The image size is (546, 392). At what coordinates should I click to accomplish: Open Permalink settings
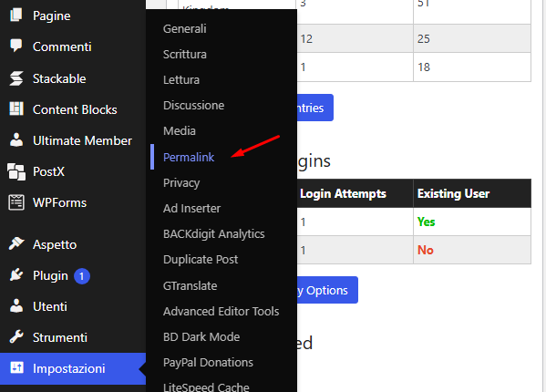(189, 157)
